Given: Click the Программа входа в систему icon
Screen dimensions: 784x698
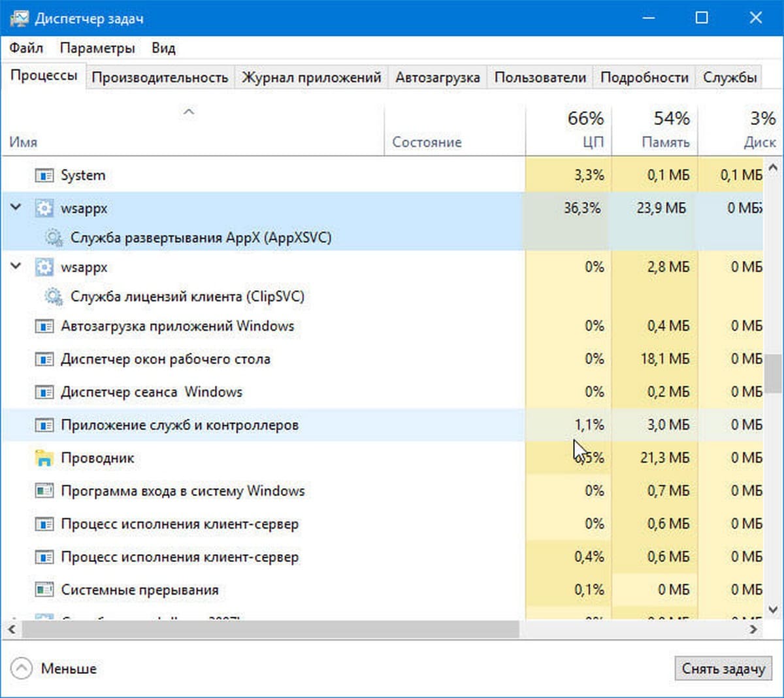Looking at the screenshot, I should 44,491.
